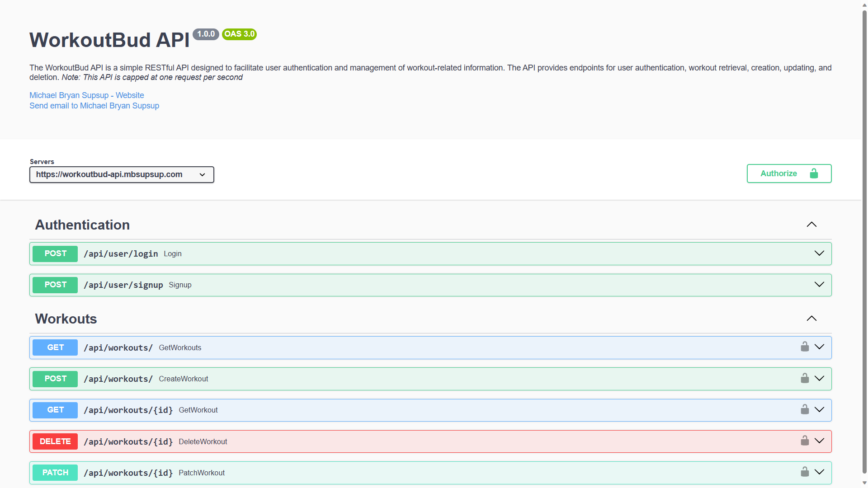Collapse the Authentication section
The height and width of the screenshot is (488, 868).
tap(811, 225)
